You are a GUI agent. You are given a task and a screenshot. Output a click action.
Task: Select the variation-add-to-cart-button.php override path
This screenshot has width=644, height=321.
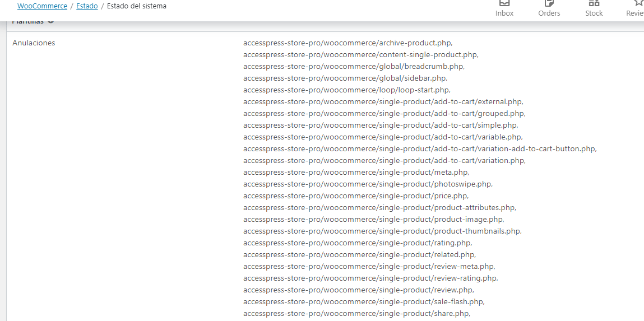point(420,148)
